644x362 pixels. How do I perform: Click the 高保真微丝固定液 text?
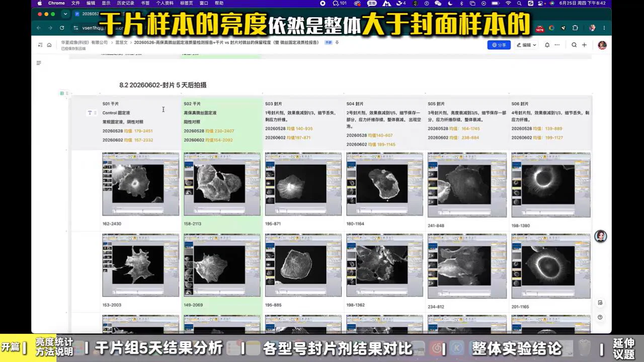tap(200, 113)
